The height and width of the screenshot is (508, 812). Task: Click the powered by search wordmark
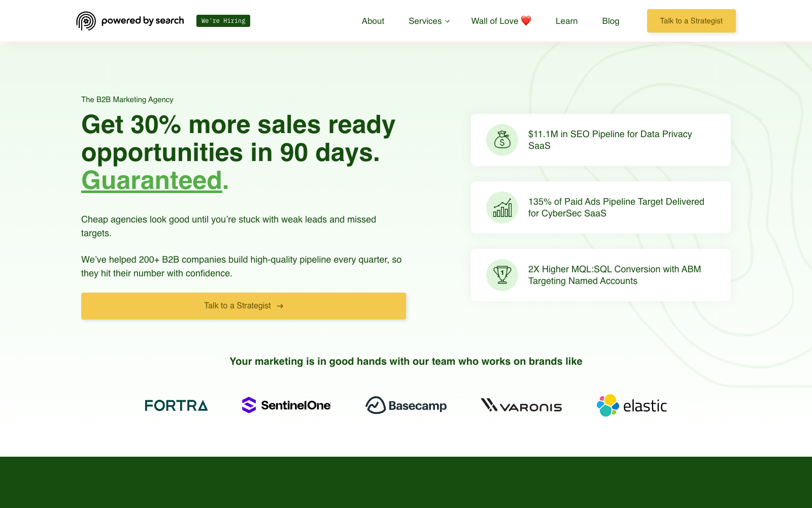tap(143, 21)
